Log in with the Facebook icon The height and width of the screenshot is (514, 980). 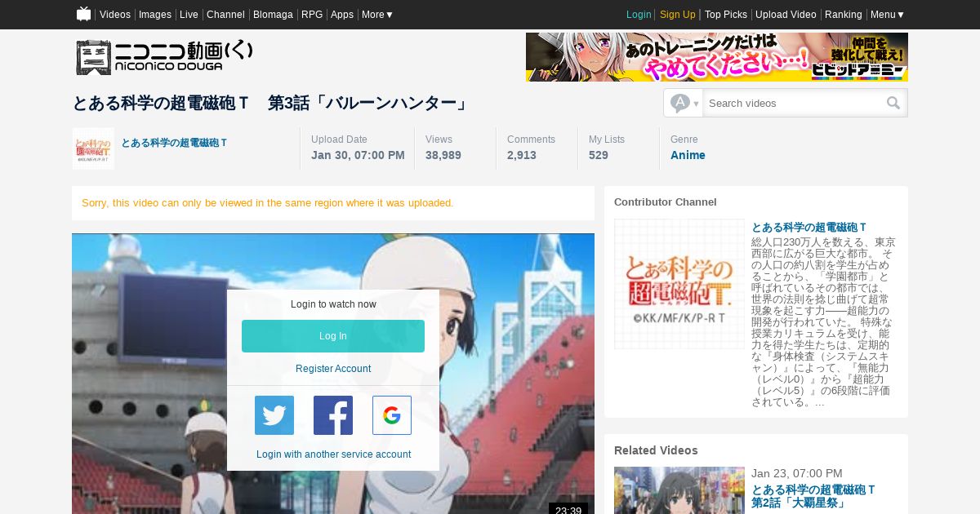click(333, 415)
